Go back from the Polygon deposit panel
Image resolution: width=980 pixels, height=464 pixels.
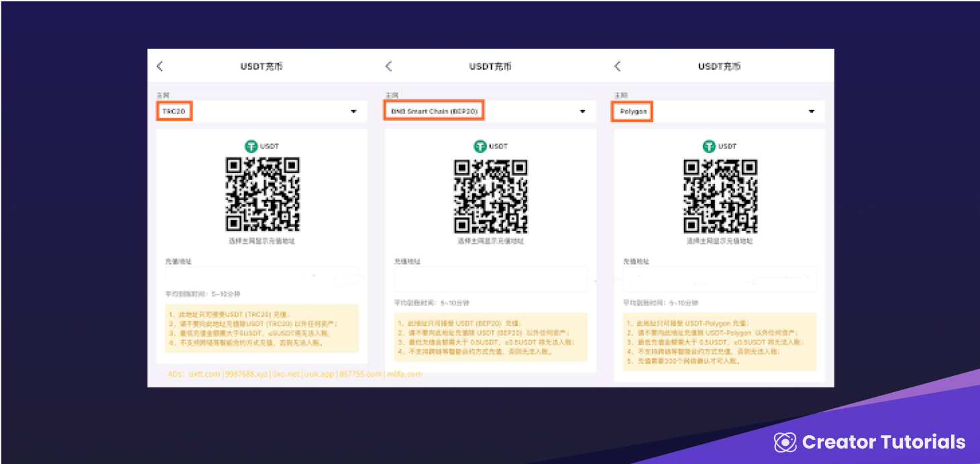pyautogui.click(x=617, y=66)
